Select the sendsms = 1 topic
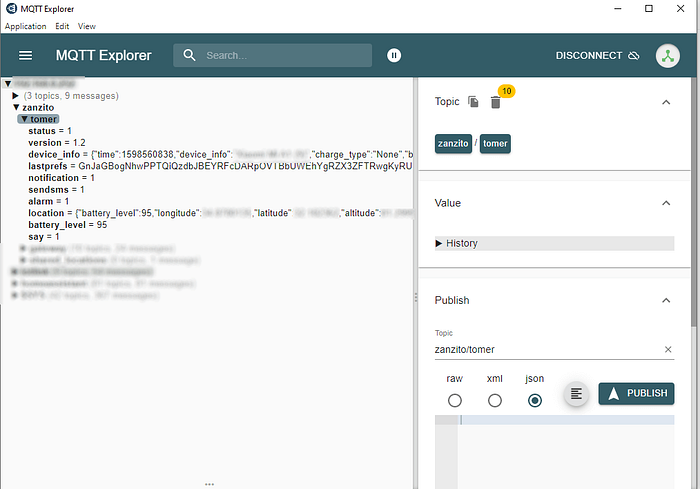Image resolution: width=700 pixels, height=489 pixels. (56, 190)
